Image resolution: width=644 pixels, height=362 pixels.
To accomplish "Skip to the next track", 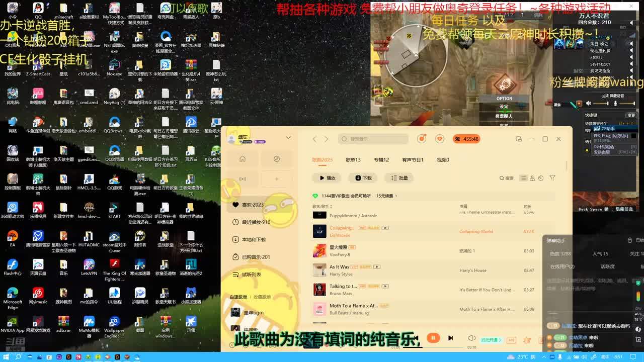I will pyautogui.click(x=450, y=338).
